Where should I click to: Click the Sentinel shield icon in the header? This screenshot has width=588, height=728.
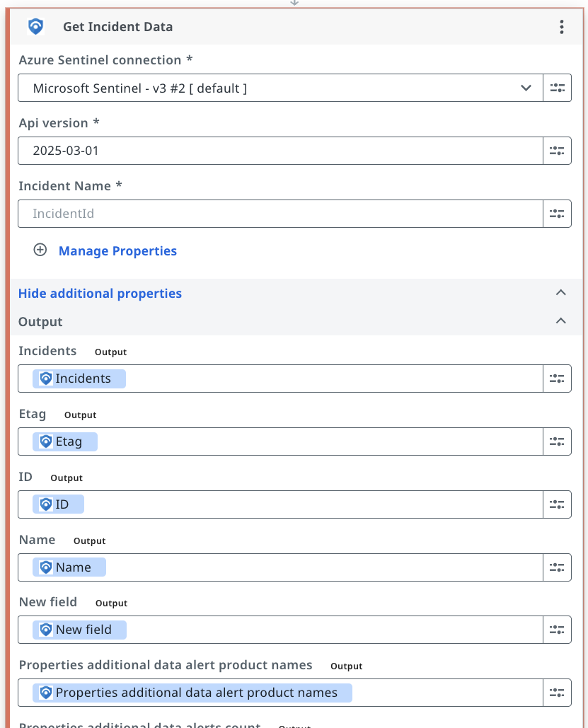tap(36, 26)
